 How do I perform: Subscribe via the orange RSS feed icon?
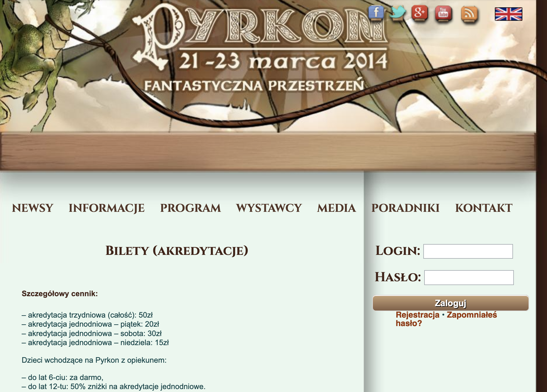pos(469,14)
